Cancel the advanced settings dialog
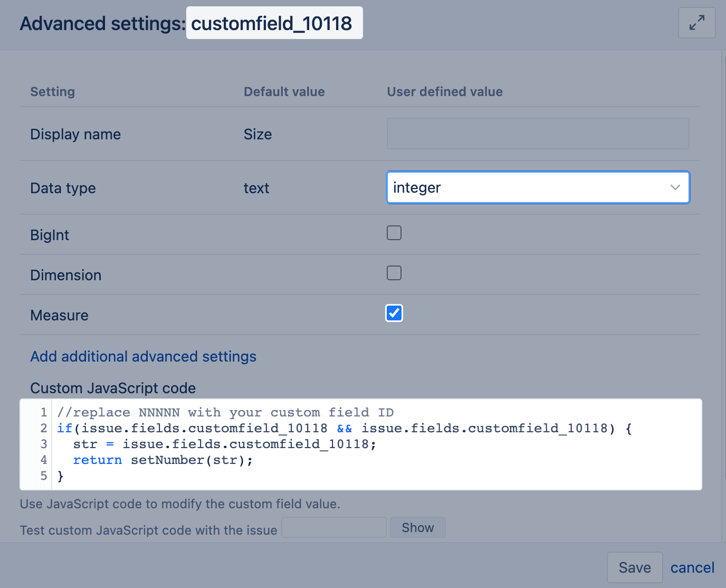This screenshot has width=726, height=588. coord(692,567)
